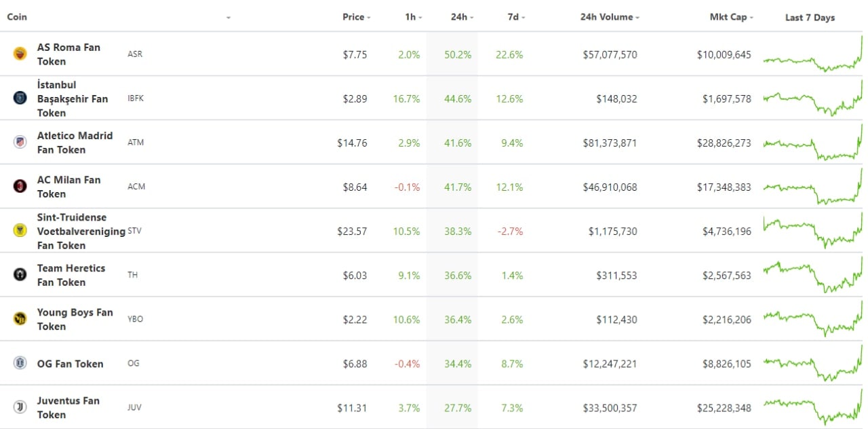Click the $7.75 price value

[355, 54]
